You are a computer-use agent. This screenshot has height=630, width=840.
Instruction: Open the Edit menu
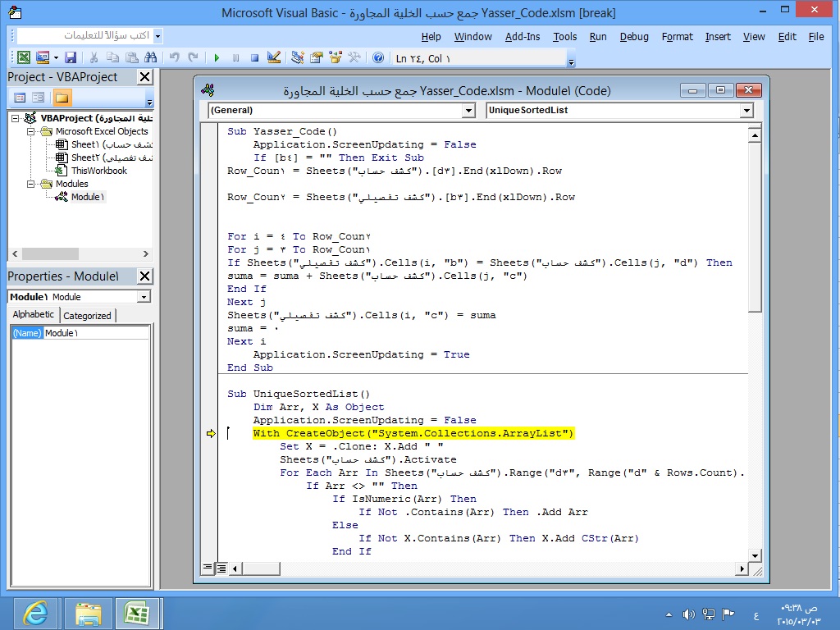(787, 36)
